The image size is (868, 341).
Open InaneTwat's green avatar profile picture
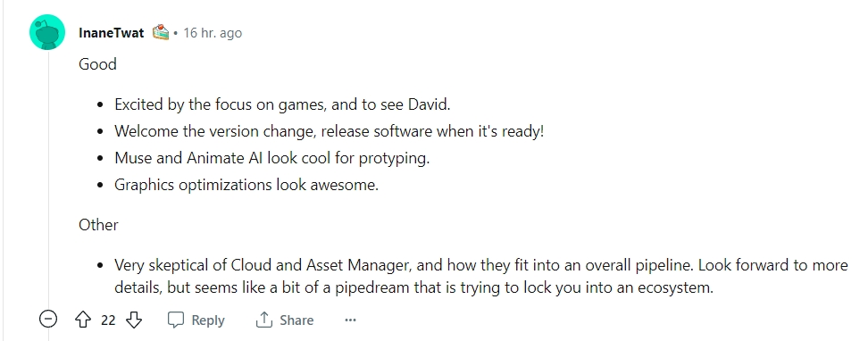[47, 32]
